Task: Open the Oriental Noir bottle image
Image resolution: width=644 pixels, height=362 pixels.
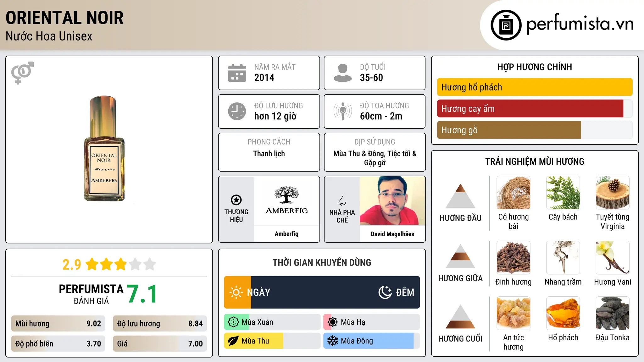Action: tap(104, 148)
